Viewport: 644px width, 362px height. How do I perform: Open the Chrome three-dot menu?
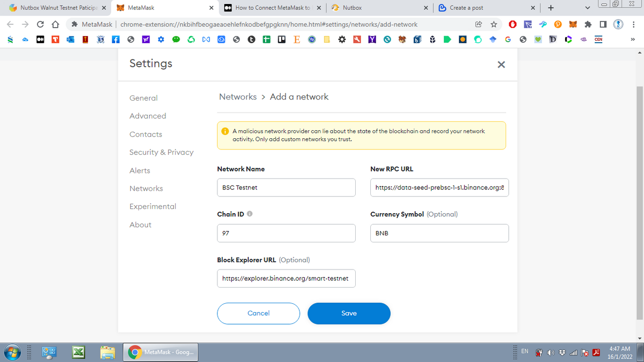point(633,24)
